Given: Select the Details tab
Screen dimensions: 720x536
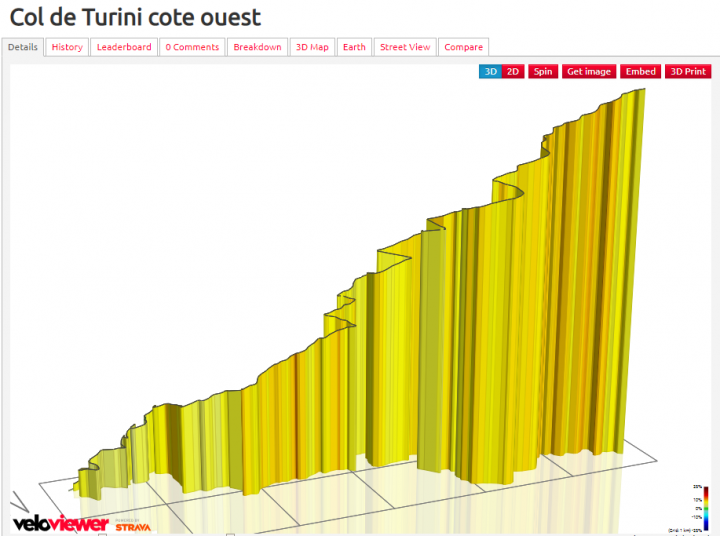Looking at the screenshot, I should 22,47.
